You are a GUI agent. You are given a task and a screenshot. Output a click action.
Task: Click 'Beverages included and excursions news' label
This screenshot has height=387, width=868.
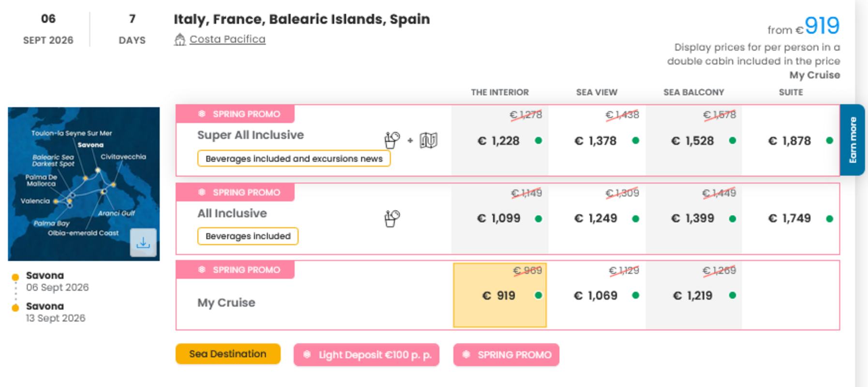(x=294, y=159)
